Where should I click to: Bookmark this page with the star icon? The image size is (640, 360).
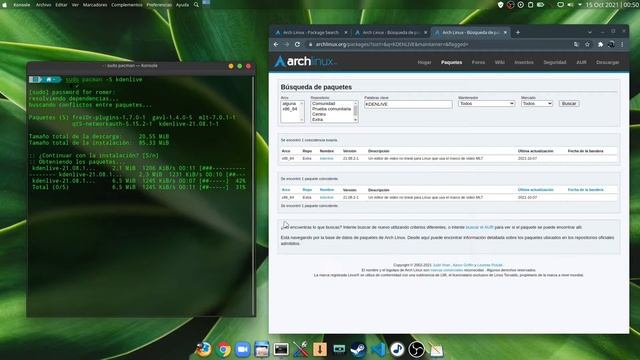pyautogui.click(x=587, y=44)
